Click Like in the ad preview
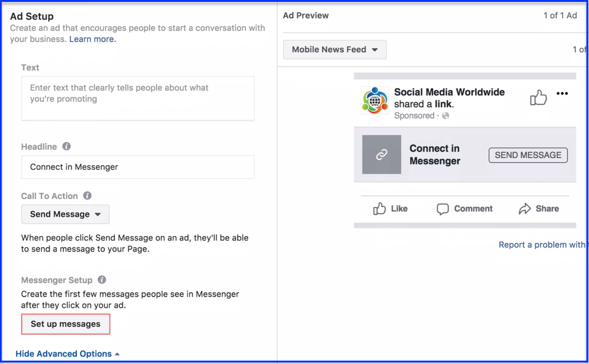The height and width of the screenshot is (364, 589). tap(390, 209)
